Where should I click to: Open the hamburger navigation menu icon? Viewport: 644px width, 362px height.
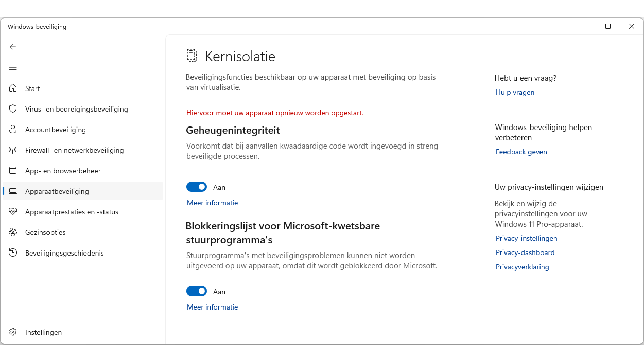[13, 67]
